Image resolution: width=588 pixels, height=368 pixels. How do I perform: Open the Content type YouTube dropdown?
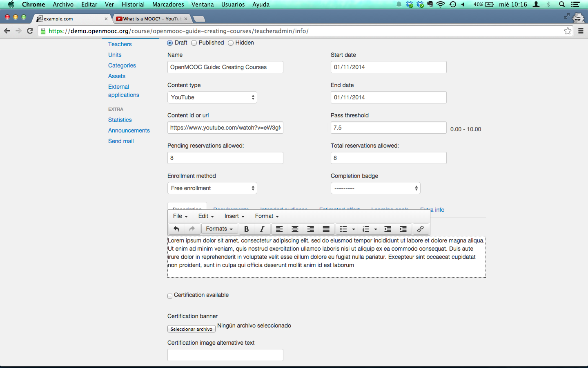(212, 97)
